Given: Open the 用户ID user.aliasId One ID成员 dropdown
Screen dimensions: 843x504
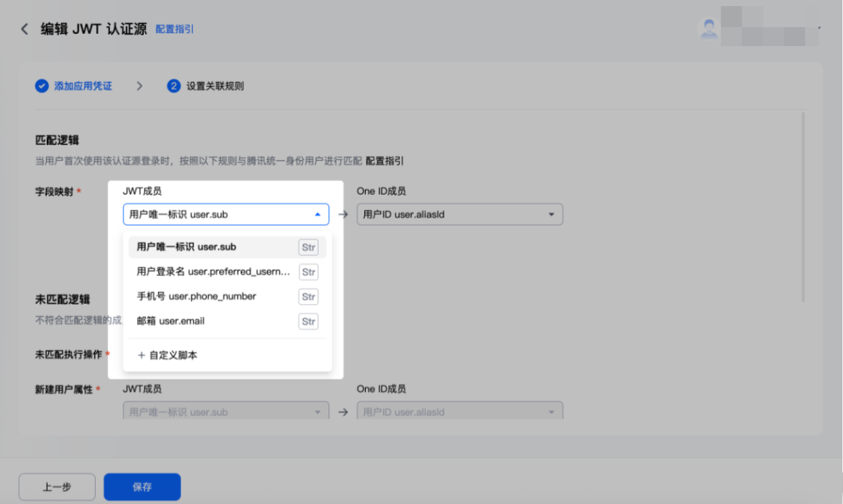Looking at the screenshot, I should pyautogui.click(x=460, y=214).
